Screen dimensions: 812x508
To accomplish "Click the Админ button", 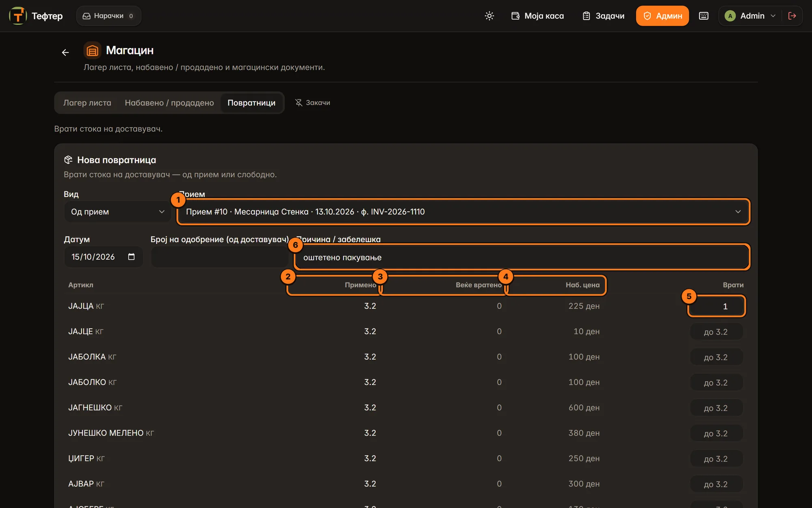I will (662, 16).
